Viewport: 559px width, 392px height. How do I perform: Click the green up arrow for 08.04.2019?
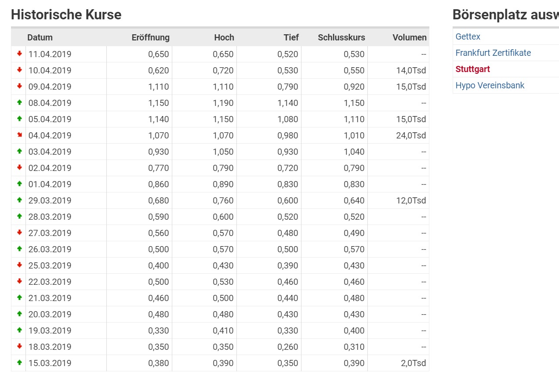19,102
